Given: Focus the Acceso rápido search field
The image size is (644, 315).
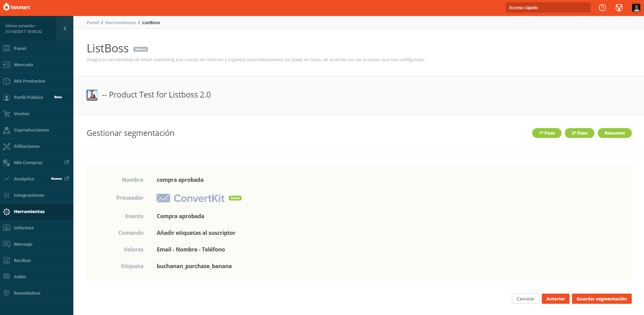Looking at the screenshot, I should pos(548,7).
